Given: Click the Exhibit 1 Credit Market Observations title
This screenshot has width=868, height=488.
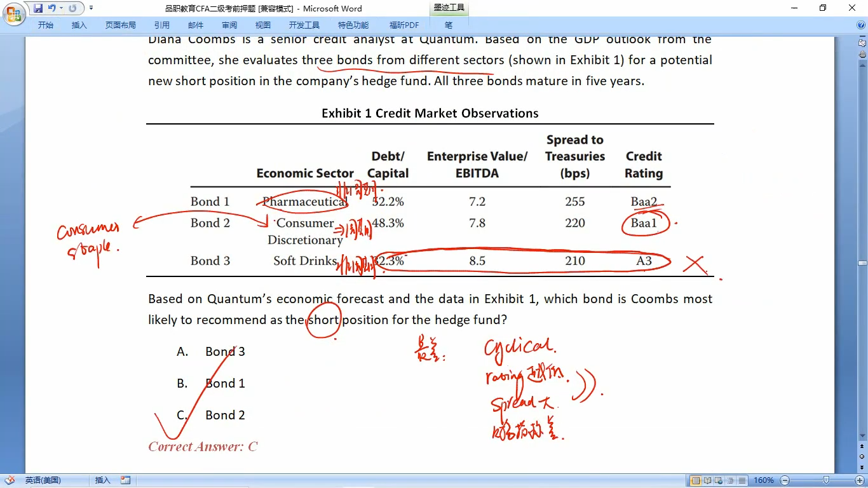Looking at the screenshot, I should 430,114.
